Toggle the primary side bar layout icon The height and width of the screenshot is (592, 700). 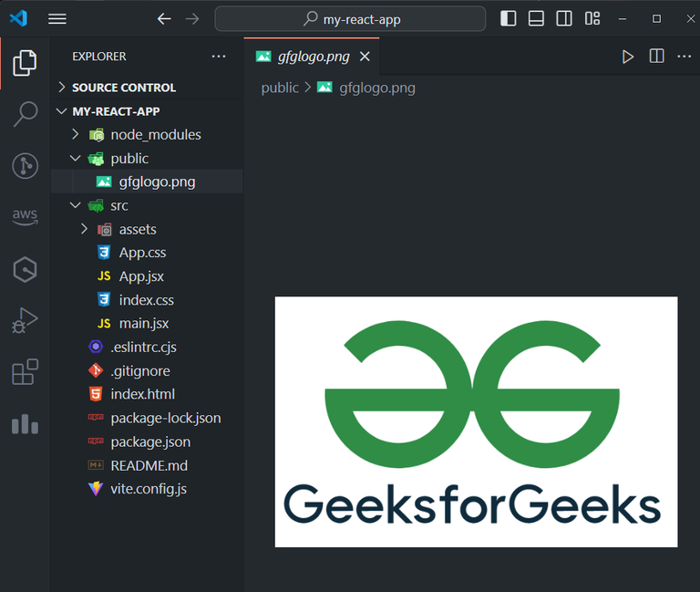click(508, 19)
